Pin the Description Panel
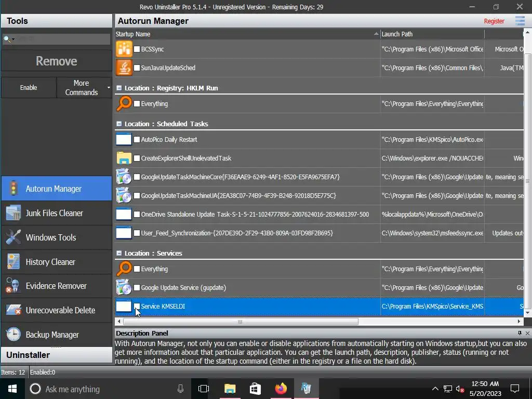Image resolution: width=532 pixels, height=399 pixels. click(520, 333)
